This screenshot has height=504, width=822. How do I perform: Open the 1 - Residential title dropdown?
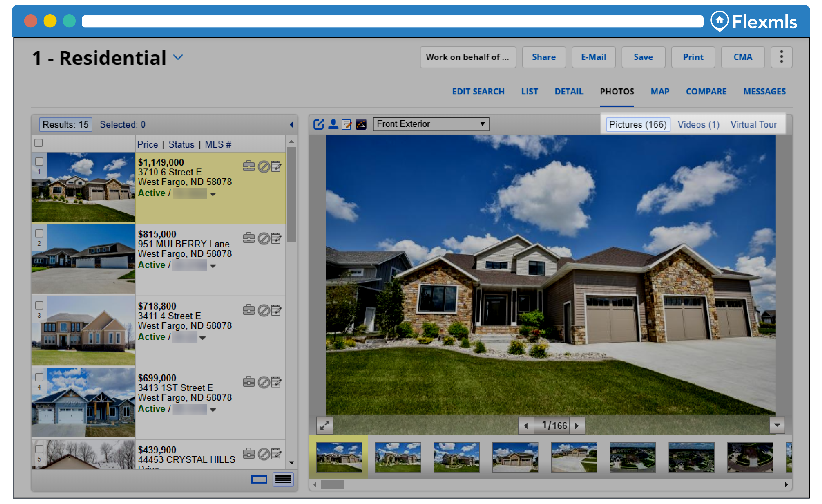178,57
